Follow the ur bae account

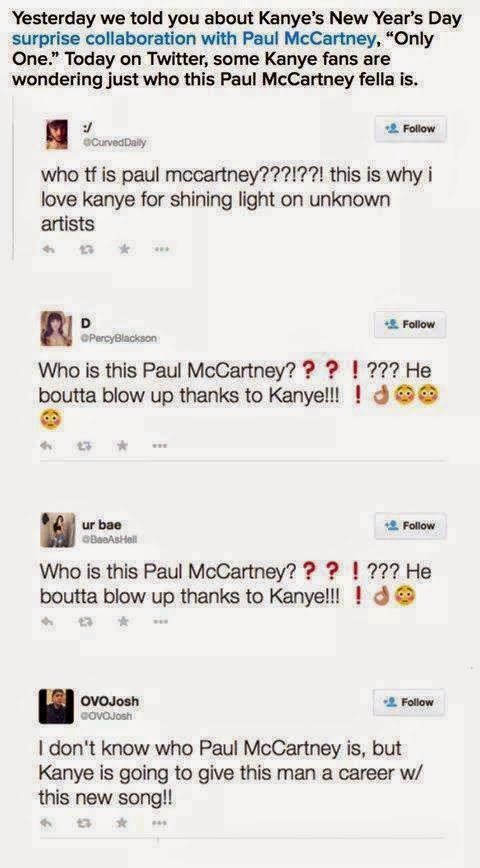pos(410,526)
